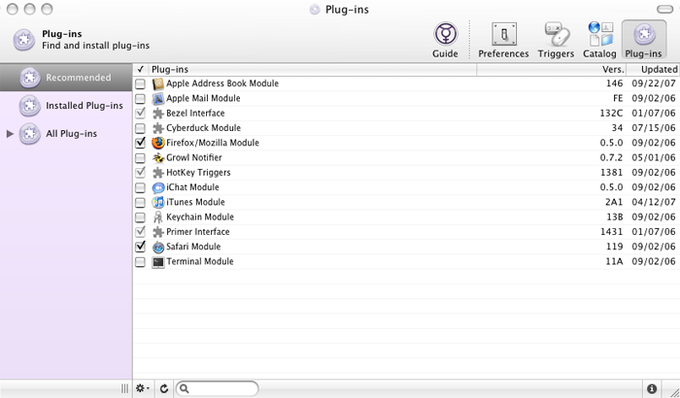Viewport: 680px width, 398px height.
Task: Click the Cyberduck Module date 07/15/06
Action: (x=654, y=128)
